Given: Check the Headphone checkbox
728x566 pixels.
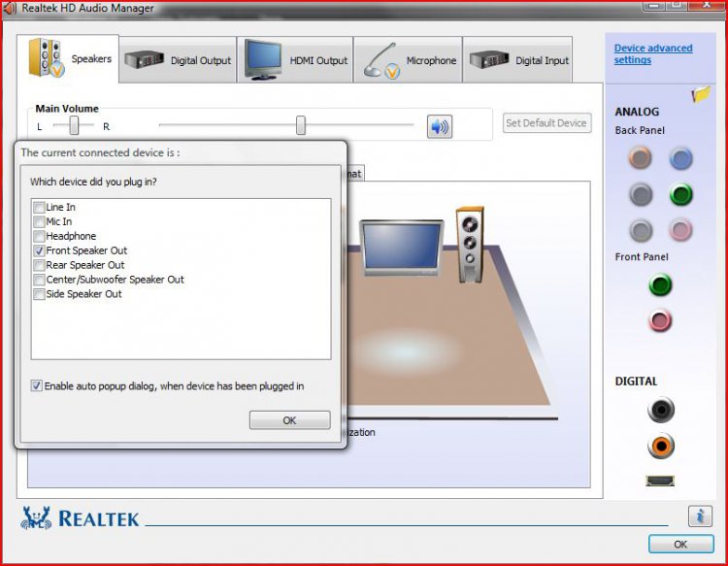Looking at the screenshot, I should 39,236.
